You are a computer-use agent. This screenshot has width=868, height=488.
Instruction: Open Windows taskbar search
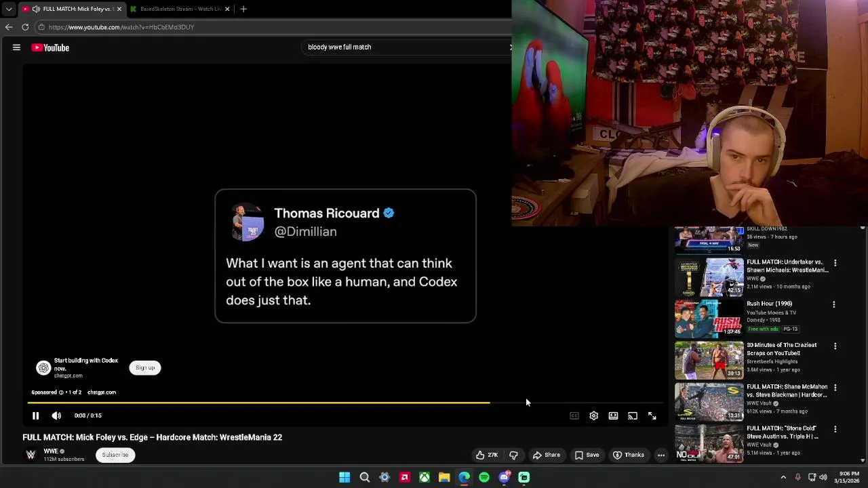click(364, 477)
